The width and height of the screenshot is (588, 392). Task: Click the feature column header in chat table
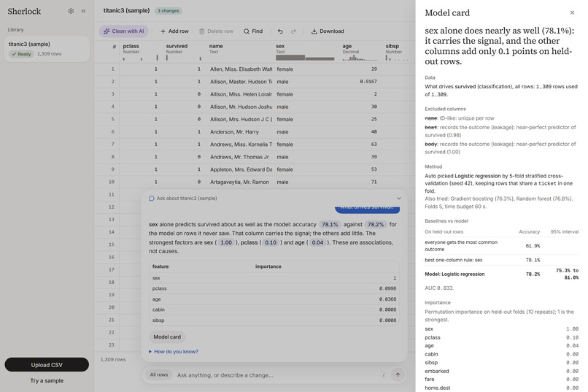[x=160, y=266]
